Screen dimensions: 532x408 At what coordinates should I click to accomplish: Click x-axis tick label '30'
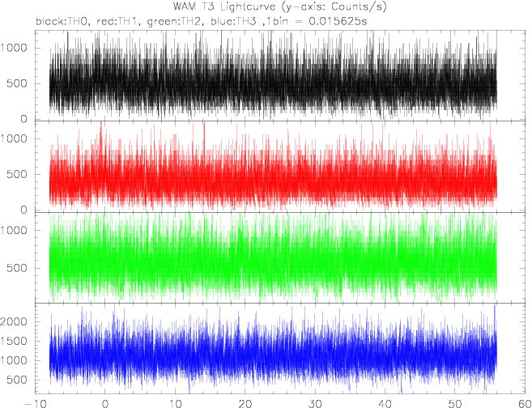tap(315, 403)
